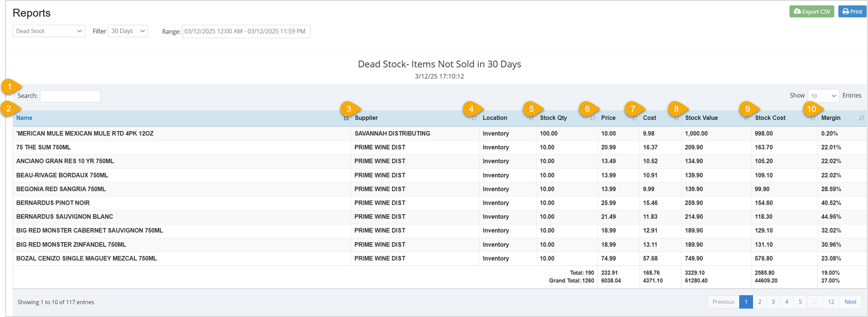Go to Previous page
The image size is (868, 317).
point(723,302)
